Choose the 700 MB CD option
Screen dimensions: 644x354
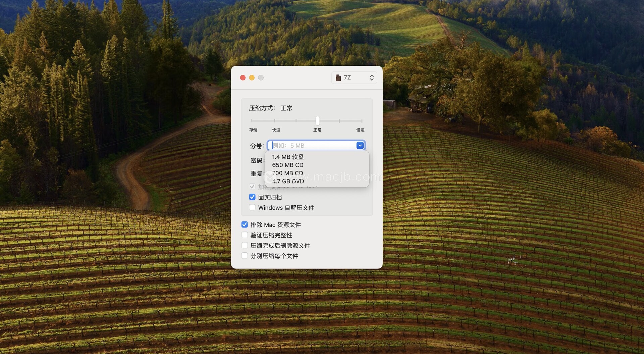coord(288,173)
